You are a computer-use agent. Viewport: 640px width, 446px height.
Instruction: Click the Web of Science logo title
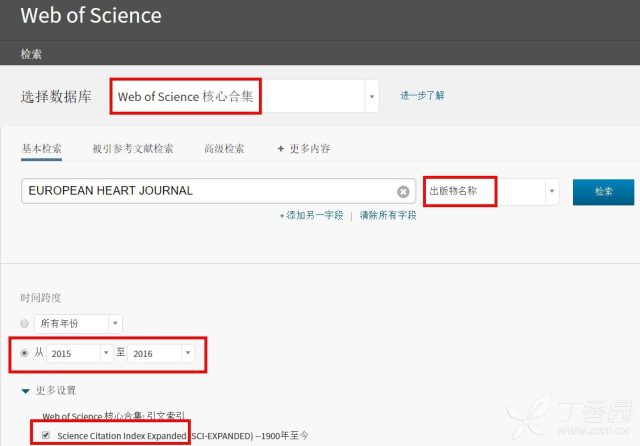[x=91, y=16]
